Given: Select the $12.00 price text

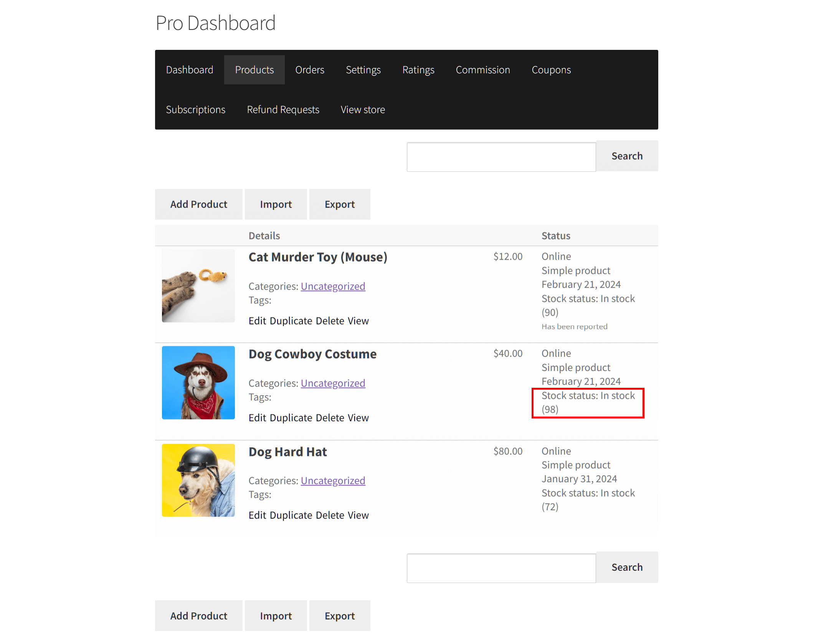Looking at the screenshot, I should (x=508, y=256).
